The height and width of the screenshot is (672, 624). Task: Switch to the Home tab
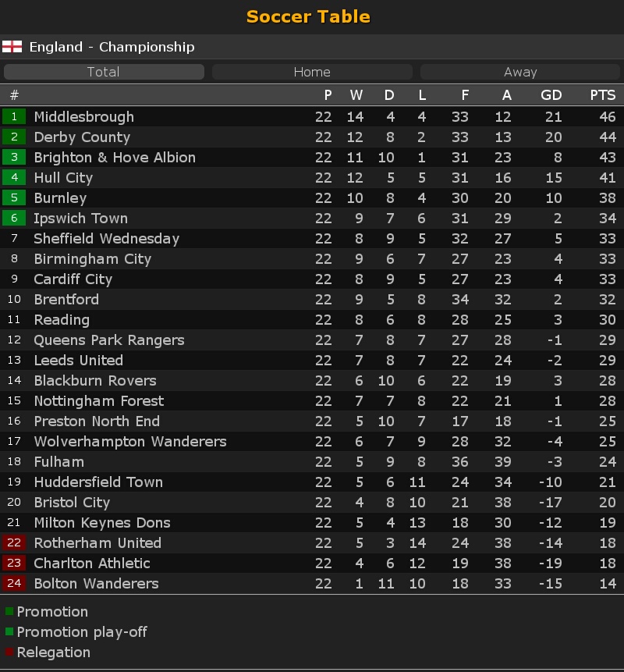312,72
